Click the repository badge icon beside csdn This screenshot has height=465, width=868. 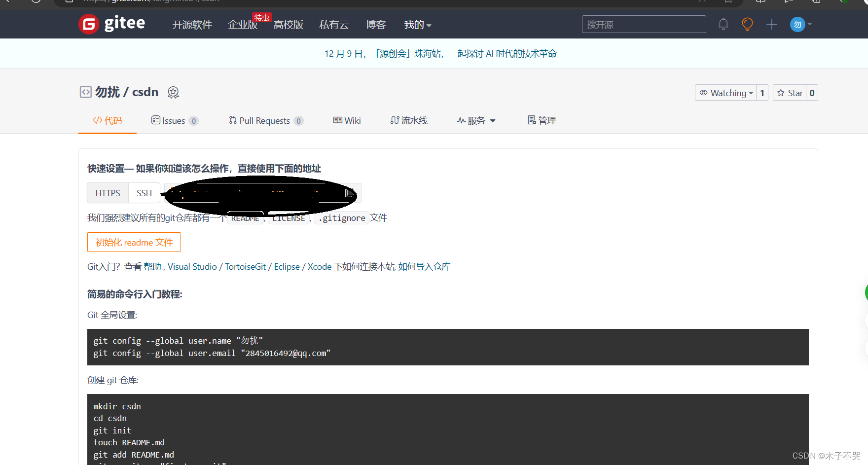(173, 92)
